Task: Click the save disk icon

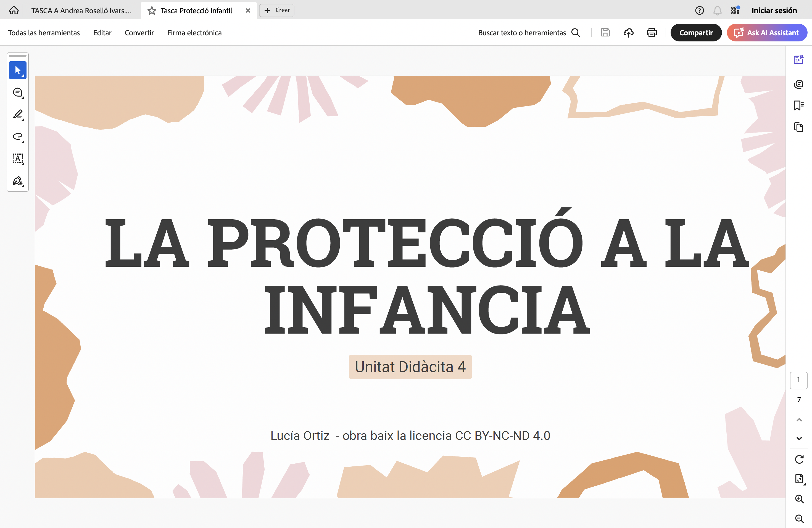Action: coord(605,33)
